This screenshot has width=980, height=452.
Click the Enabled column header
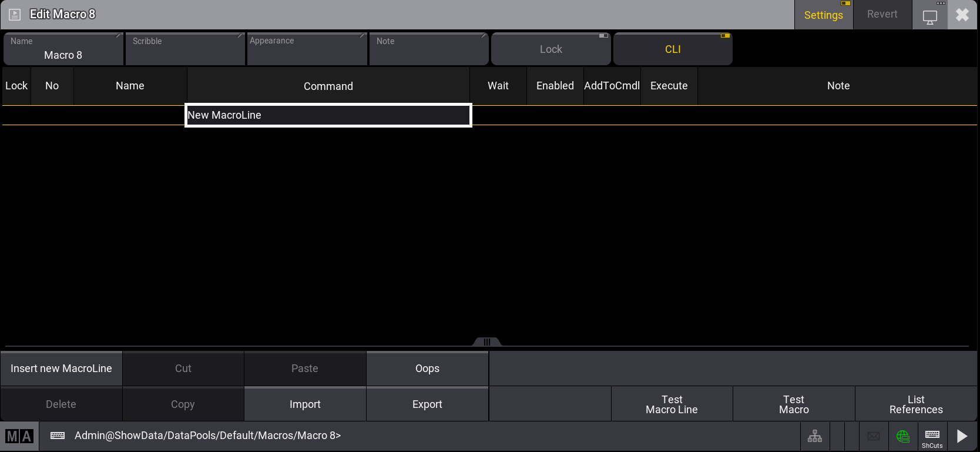coord(555,86)
